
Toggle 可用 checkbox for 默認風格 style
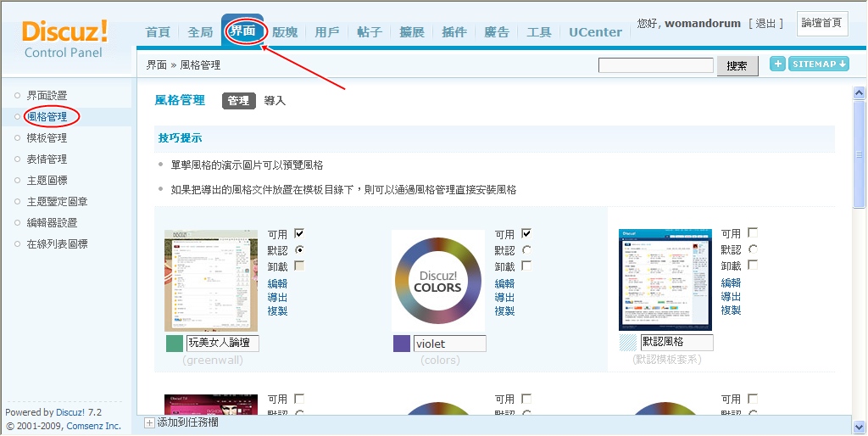[753, 232]
